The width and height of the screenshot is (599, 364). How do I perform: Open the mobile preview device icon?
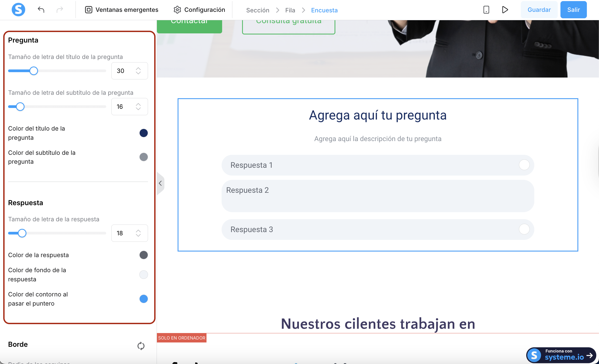tap(486, 10)
